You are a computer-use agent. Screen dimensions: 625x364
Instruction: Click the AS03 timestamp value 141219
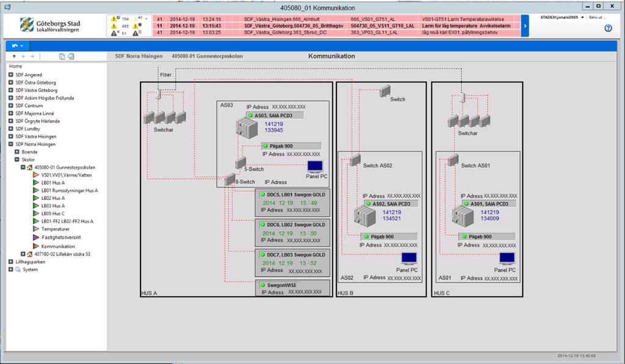click(x=274, y=124)
